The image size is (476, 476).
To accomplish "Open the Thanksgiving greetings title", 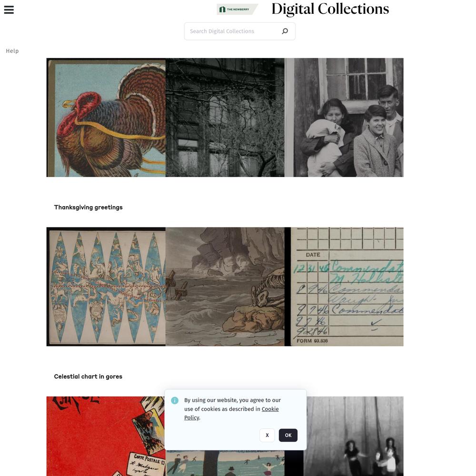I will (x=89, y=208).
